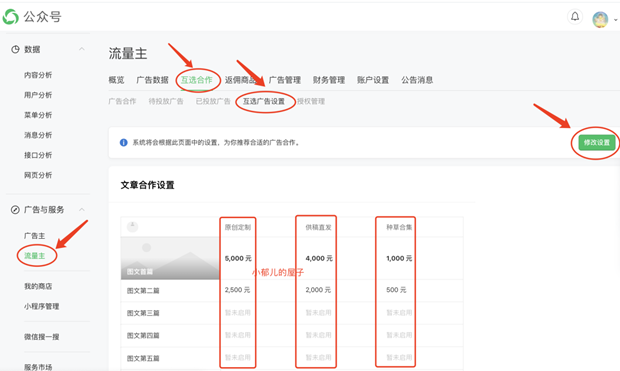Expand the account dropdown arrow beside avatar
This screenshot has height=371, width=620.
coord(615,20)
